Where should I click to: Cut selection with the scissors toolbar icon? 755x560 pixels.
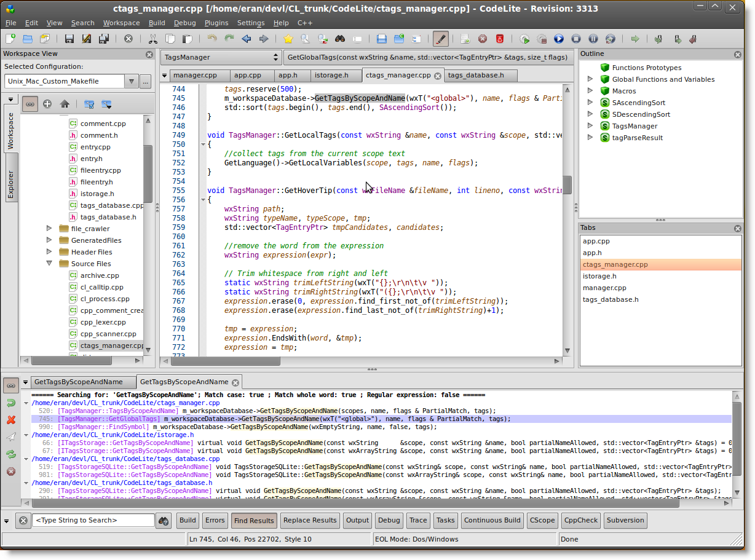coord(152,38)
